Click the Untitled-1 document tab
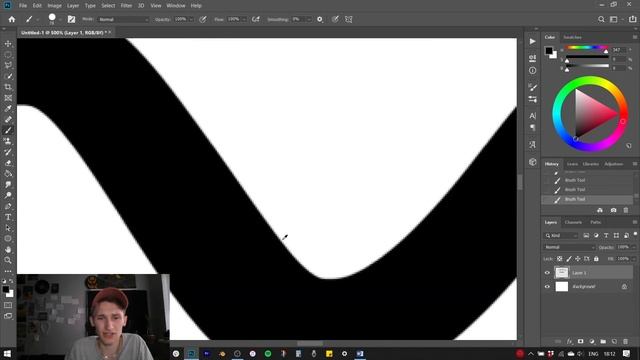 (x=65, y=32)
